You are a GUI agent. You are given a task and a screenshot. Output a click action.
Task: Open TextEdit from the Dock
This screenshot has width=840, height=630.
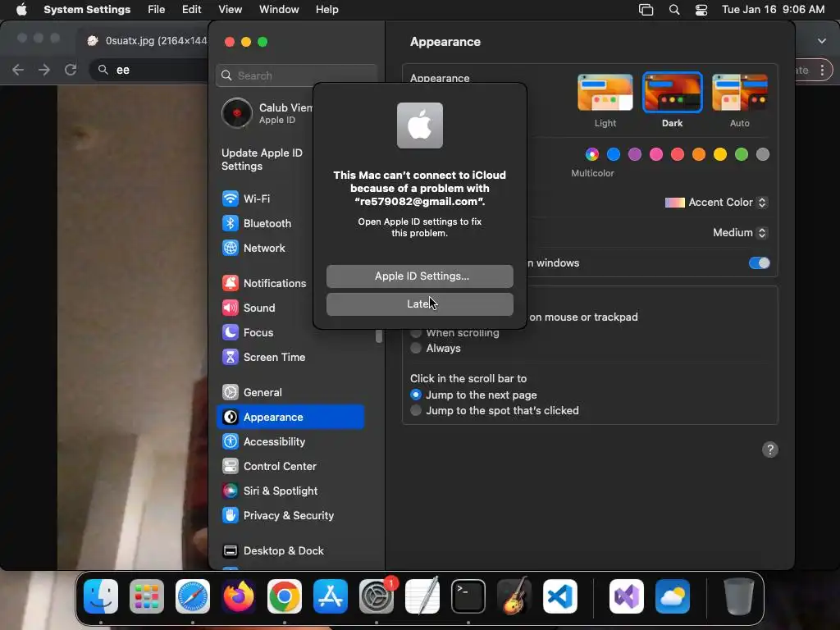click(422, 596)
